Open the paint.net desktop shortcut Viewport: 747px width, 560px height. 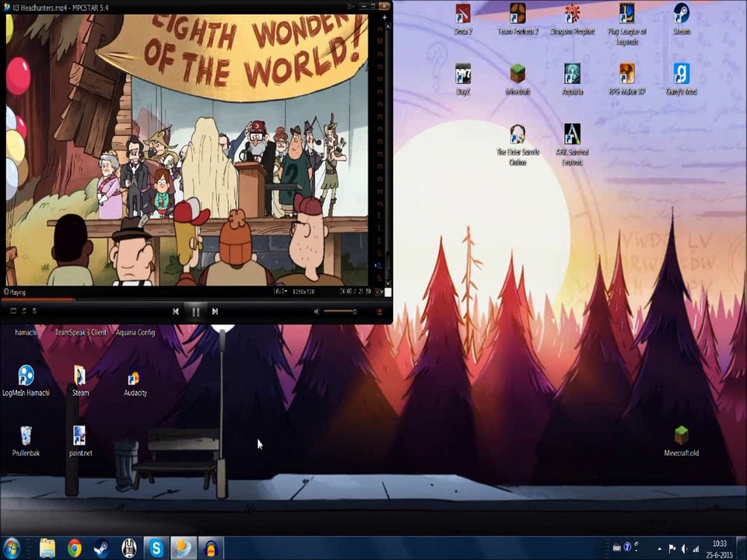click(80, 441)
